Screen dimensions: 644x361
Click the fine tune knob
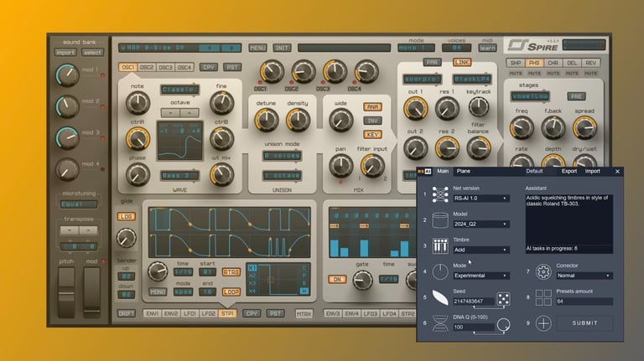click(221, 102)
